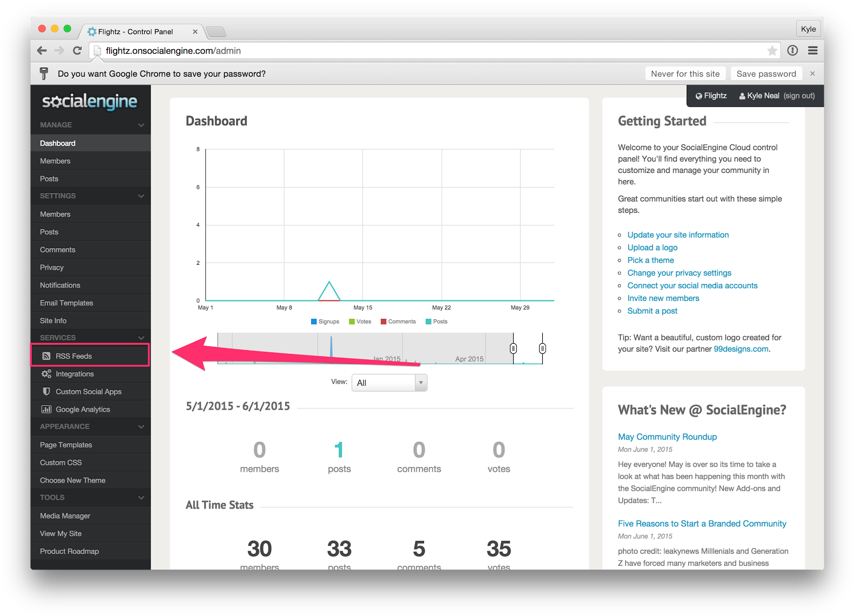Open Submit a post link
Viewport: 854px width, 616px height.
coord(652,311)
